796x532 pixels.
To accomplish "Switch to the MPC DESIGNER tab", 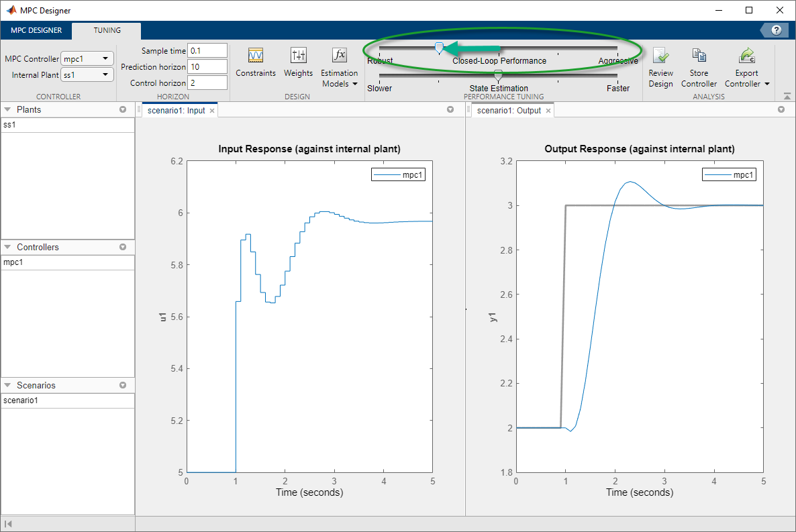I will [36, 30].
